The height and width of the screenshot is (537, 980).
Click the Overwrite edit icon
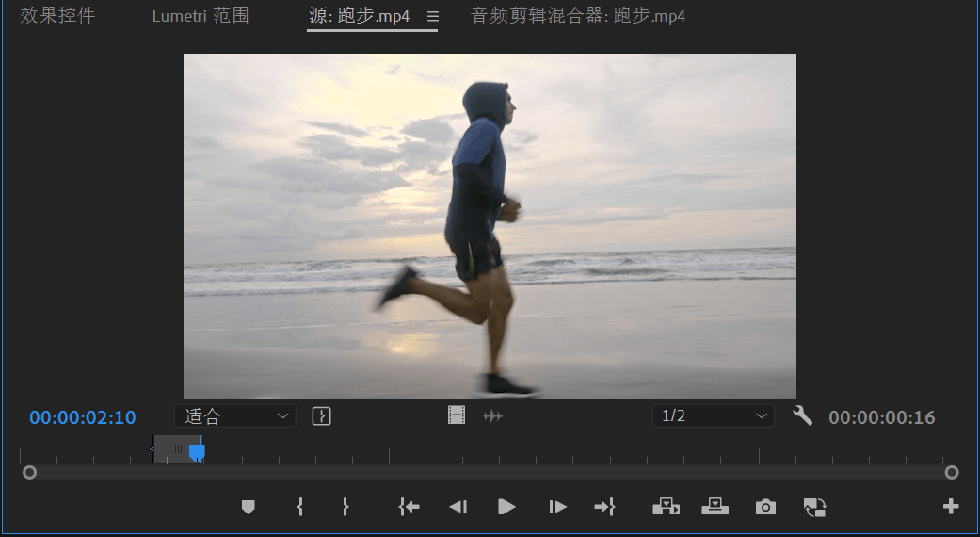[715, 506]
